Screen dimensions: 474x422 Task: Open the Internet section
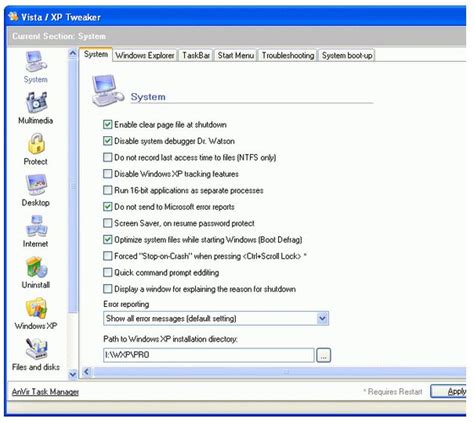point(36,231)
